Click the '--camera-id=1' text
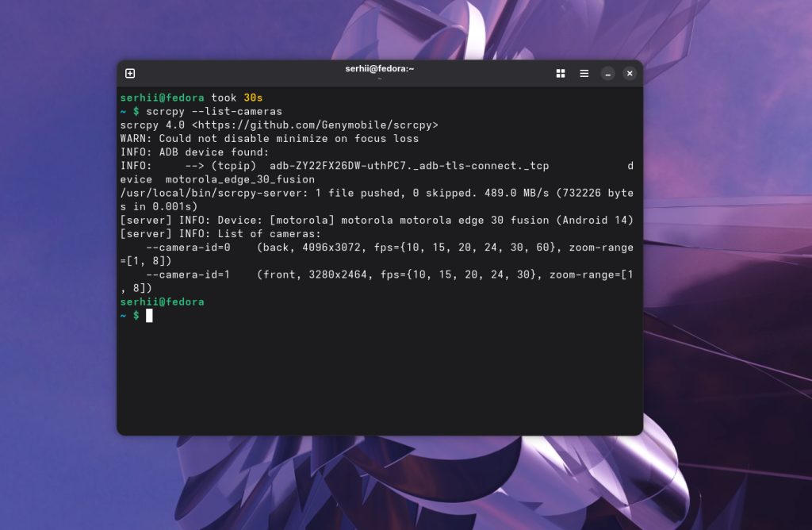 click(188, 275)
